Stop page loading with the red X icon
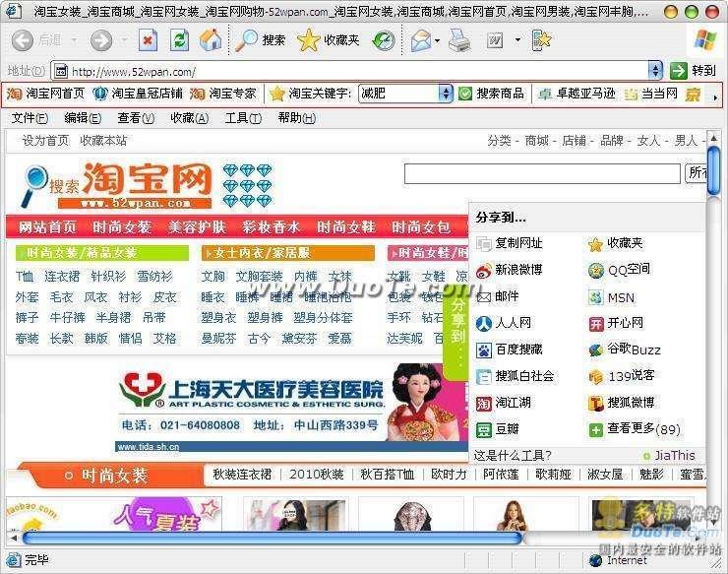 pyautogui.click(x=149, y=40)
